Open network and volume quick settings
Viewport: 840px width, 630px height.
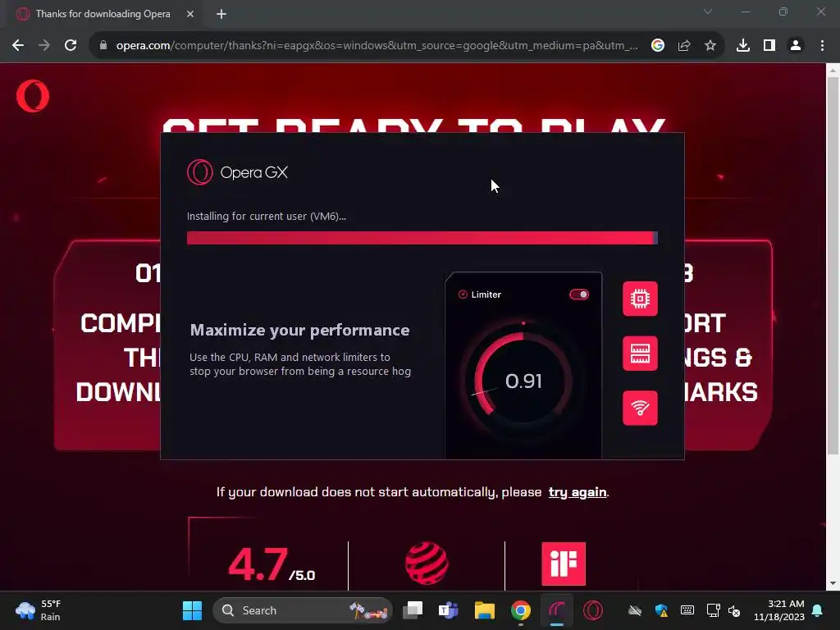[x=724, y=610]
